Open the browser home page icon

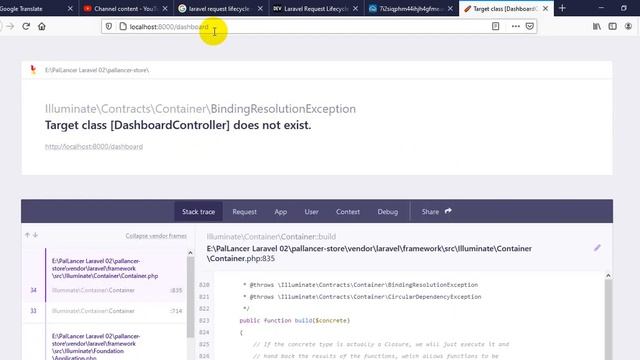42,27
